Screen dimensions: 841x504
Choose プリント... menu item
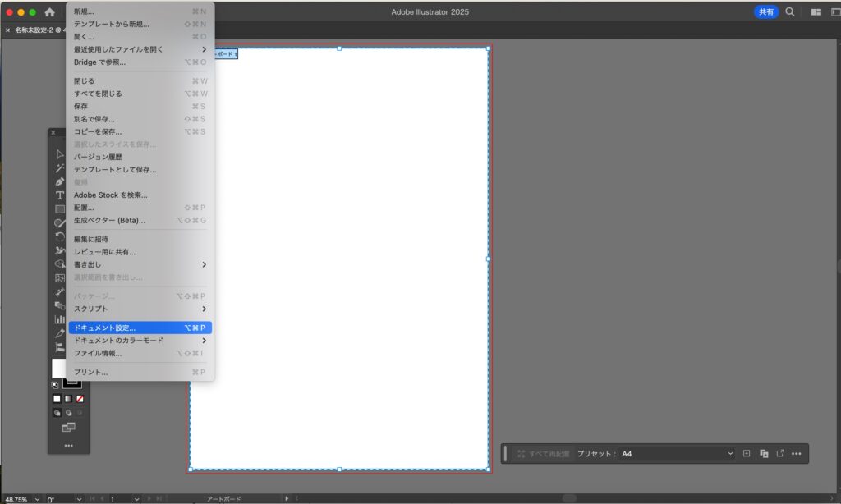pos(140,372)
